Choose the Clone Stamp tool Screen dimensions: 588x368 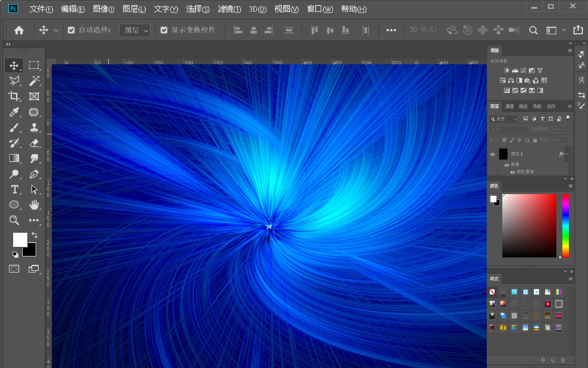(x=34, y=127)
